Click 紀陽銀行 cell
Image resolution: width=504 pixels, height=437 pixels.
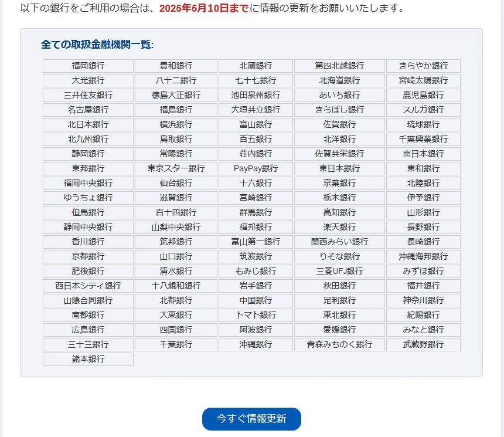tap(423, 316)
